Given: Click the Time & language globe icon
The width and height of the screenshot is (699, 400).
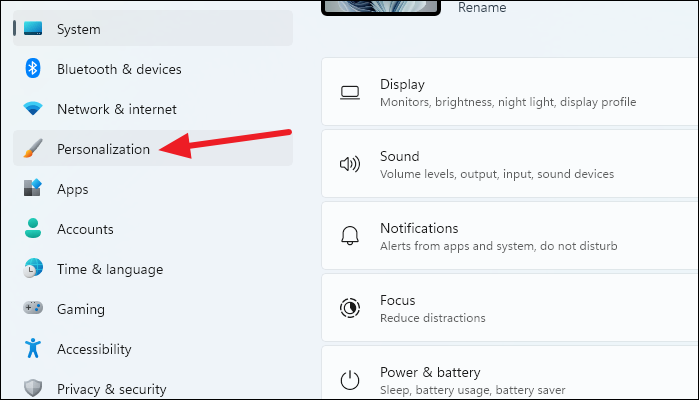Looking at the screenshot, I should click(33, 268).
